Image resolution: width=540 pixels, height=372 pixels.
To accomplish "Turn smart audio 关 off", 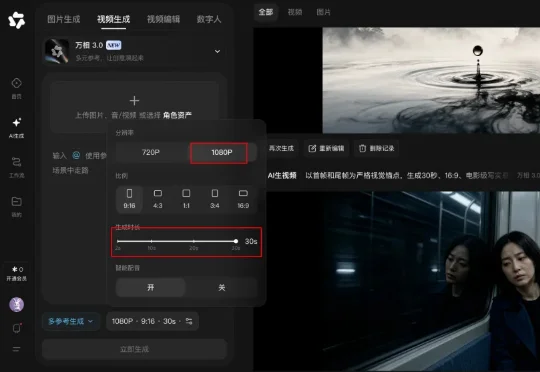I will pyautogui.click(x=222, y=287).
